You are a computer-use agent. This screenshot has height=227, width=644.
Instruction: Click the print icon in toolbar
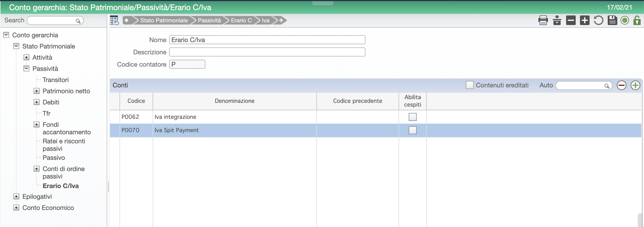click(x=543, y=20)
